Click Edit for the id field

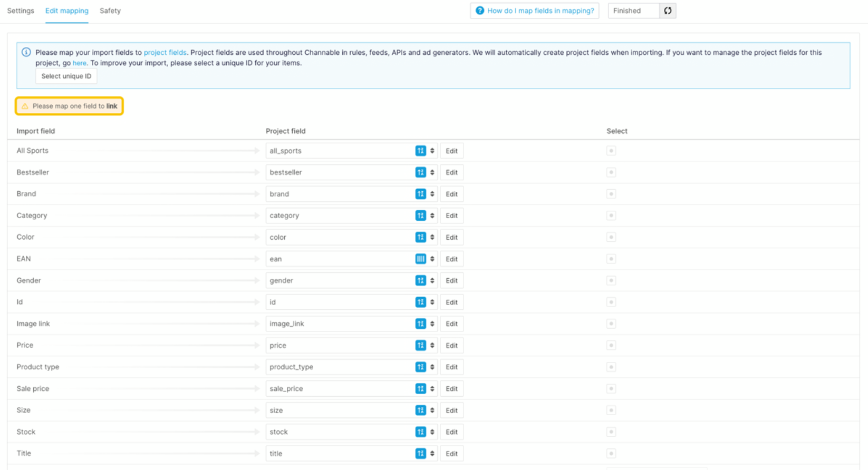pos(452,302)
